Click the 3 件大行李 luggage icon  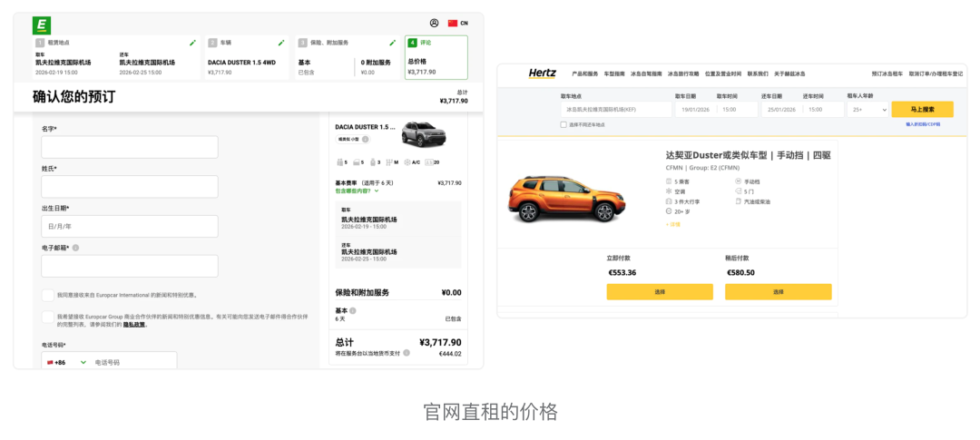pyautogui.click(x=669, y=202)
